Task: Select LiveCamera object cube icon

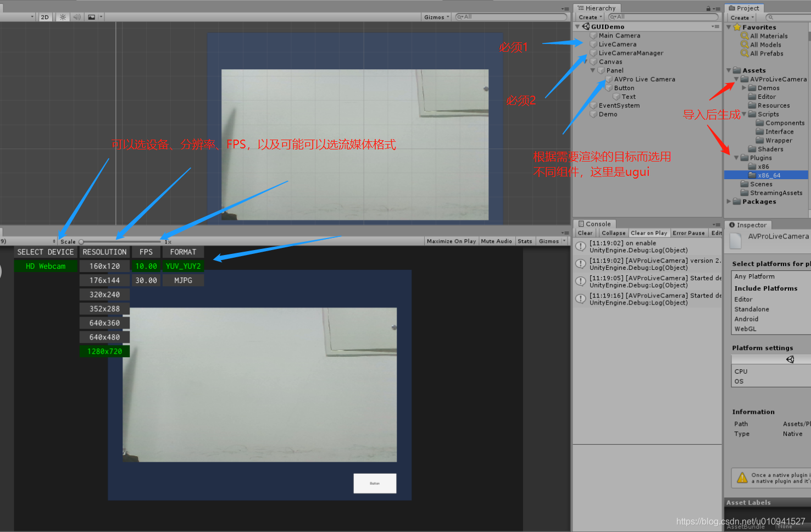Action: tap(593, 45)
